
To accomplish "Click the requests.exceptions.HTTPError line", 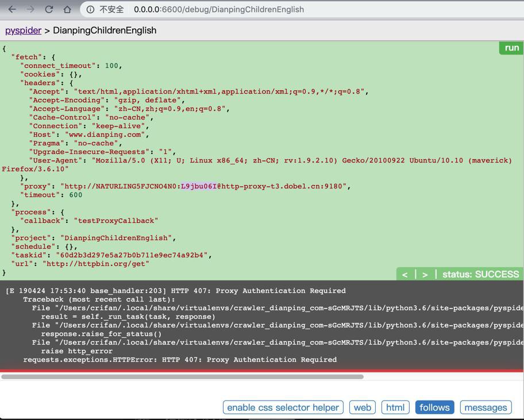I will pyautogui.click(x=180, y=360).
